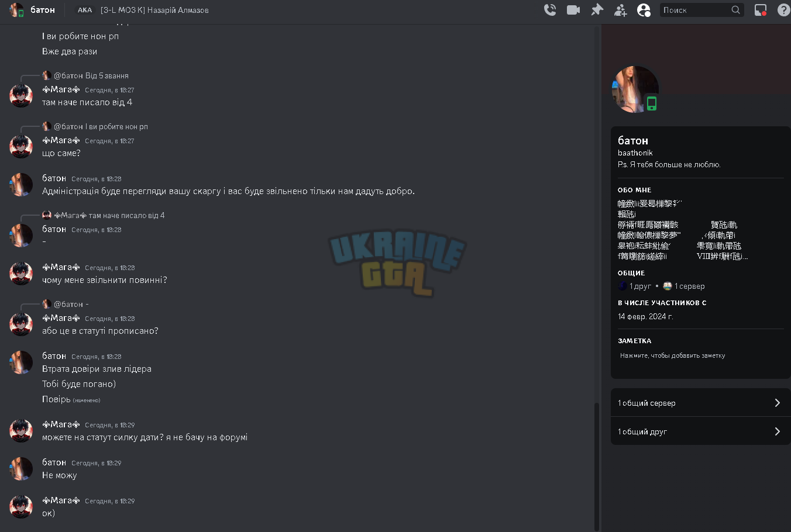Expand the 1 общий друг row
This screenshot has width=791, height=532.
(x=700, y=431)
